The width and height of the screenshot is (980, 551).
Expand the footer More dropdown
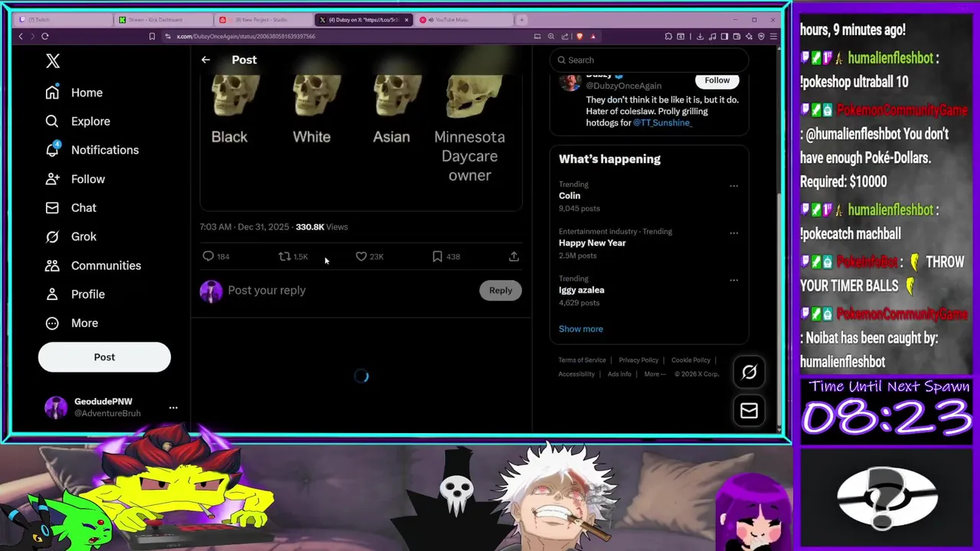pos(655,374)
